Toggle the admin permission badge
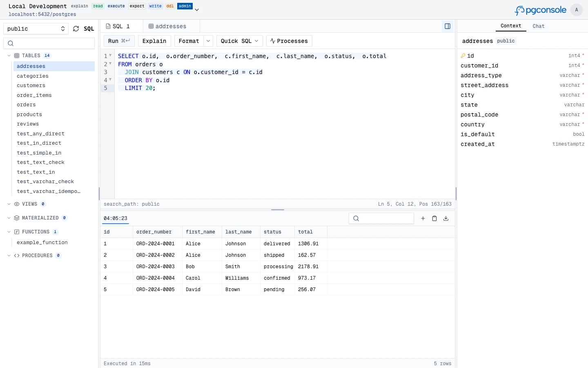Viewport: 588px width, 368px height. 185,6
